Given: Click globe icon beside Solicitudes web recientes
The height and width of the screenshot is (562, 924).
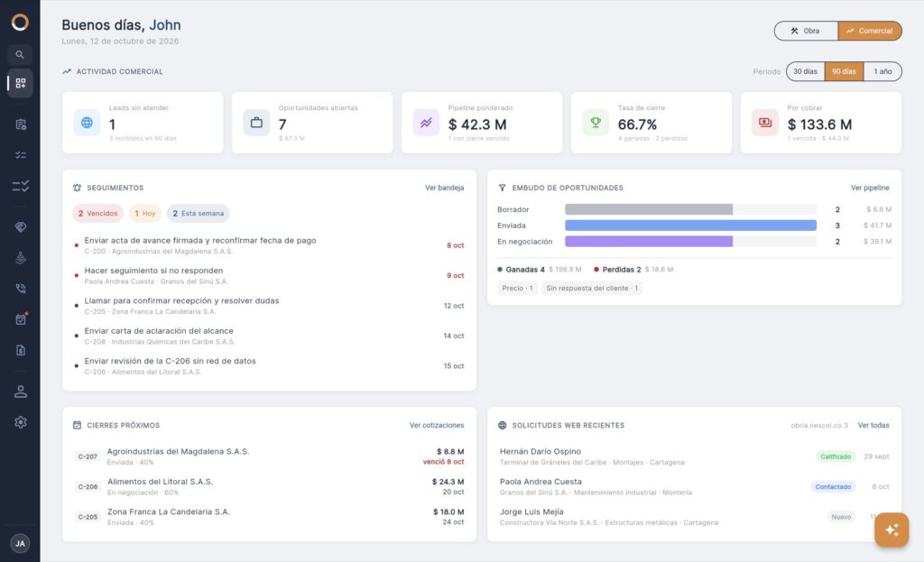Looking at the screenshot, I should 502,425.
